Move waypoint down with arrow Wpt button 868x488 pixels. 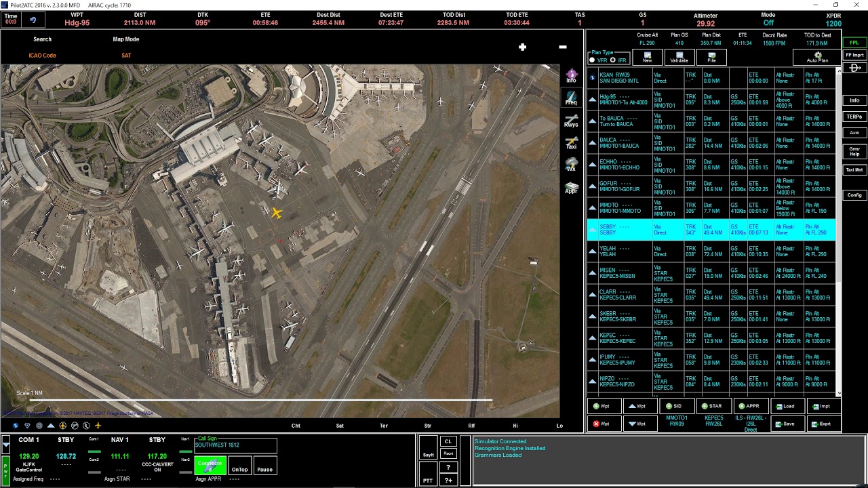coord(641,424)
